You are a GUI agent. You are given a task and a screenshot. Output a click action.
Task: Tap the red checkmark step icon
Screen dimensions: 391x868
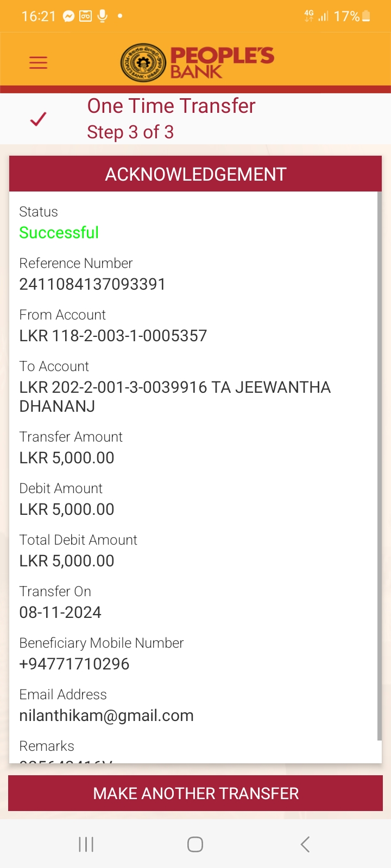38,119
